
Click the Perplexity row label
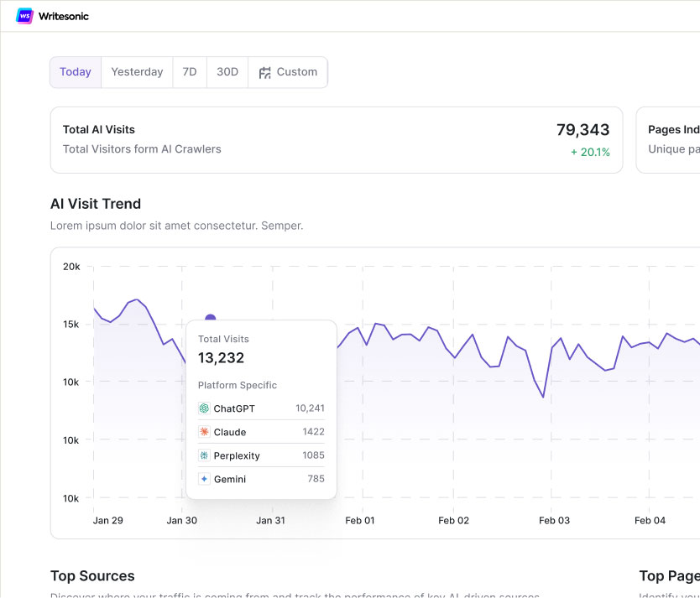coord(237,455)
